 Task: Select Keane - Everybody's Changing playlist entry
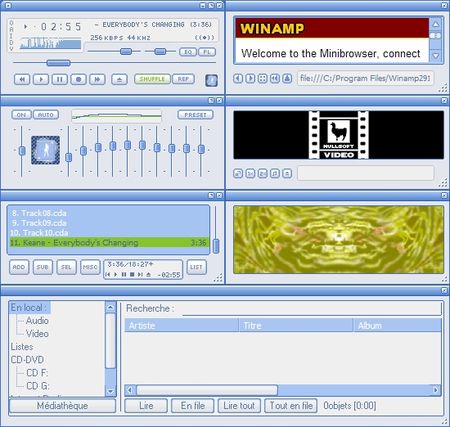[x=109, y=242]
